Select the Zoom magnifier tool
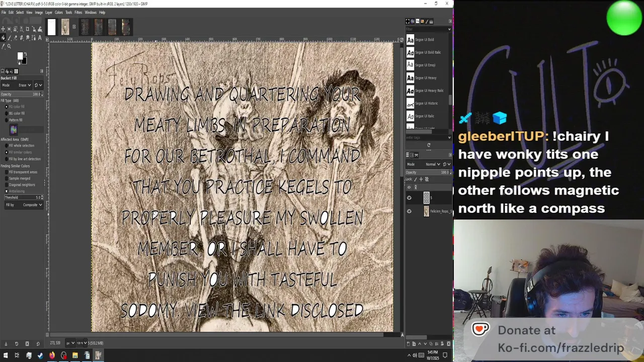 (9, 46)
